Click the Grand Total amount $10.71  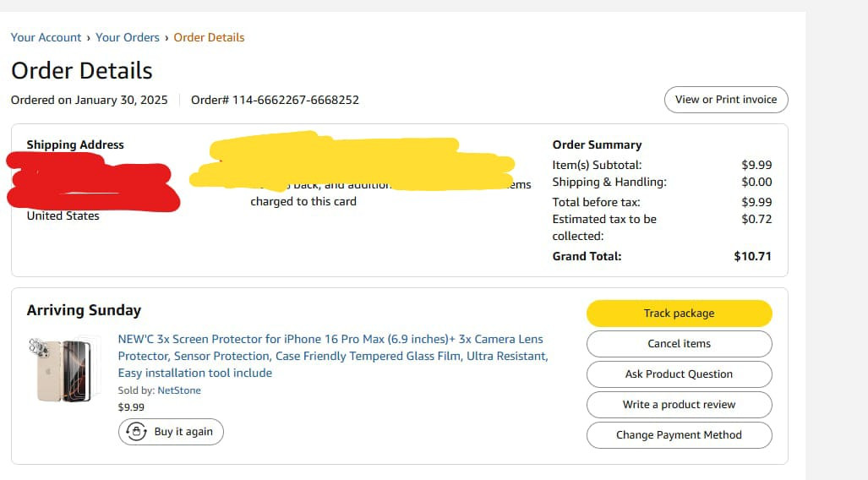(x=752, y=256)
